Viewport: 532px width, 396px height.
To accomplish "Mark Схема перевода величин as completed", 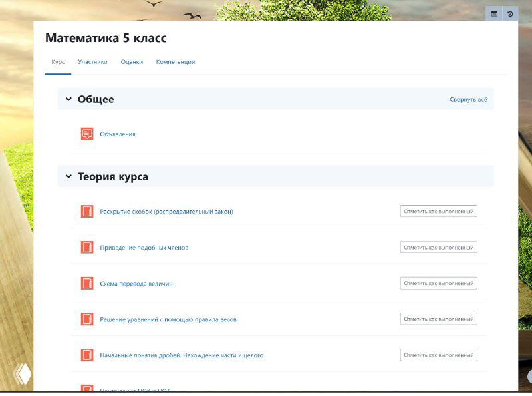I will pyautogui.click(x=439, y=284).
